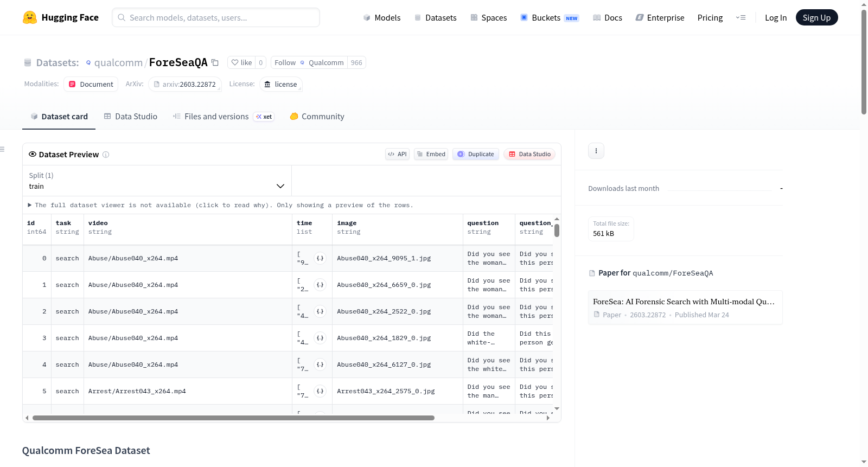The height and width of the screenshot is (467, 868).
Task: Open the ForeSea paper card link
Action: click(685, 308)
